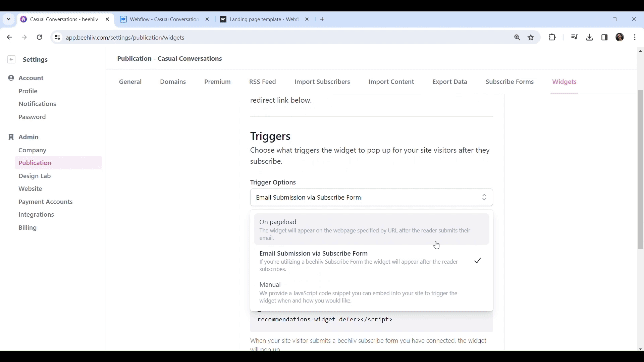Switch to the RSS Feed tab
Image resolution: width=644 pixels, height=362 pixels.
(262, 82)
